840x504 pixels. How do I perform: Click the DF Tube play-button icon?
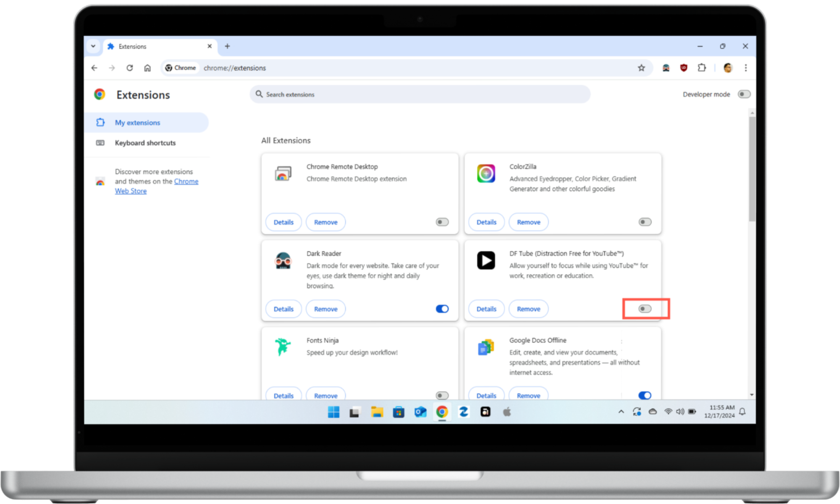click(x=486, y=260)
